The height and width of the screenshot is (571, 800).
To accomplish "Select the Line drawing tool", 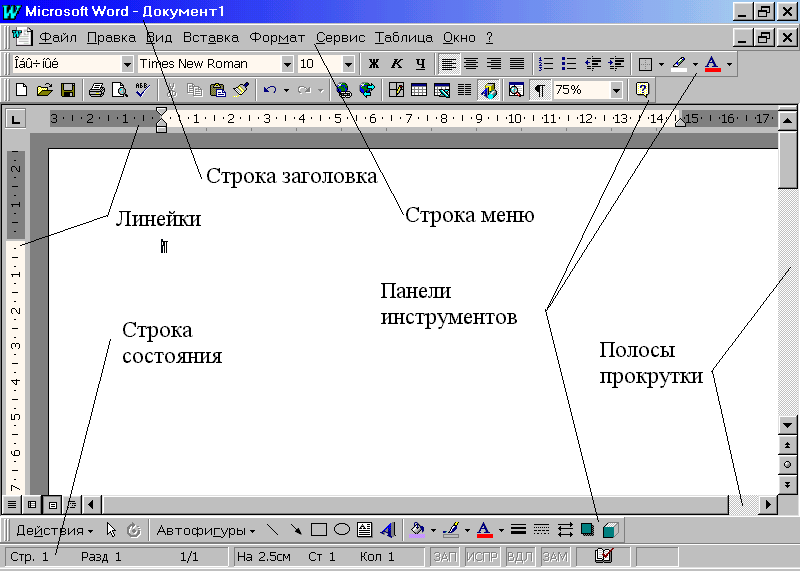I will pyautogui.click(x=273, y=530).
